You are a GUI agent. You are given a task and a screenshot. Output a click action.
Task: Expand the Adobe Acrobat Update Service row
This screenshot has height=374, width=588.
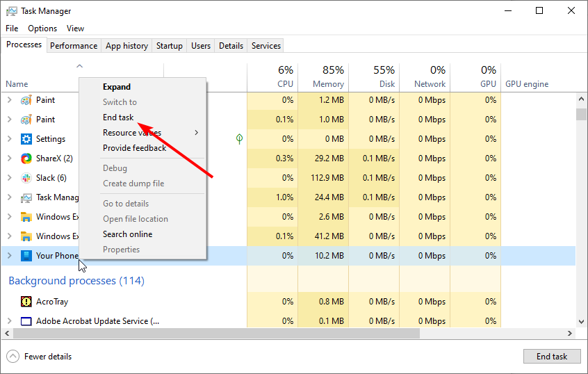click(x=10, y=321)
